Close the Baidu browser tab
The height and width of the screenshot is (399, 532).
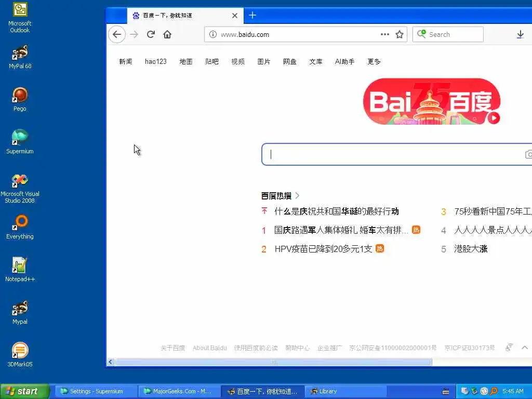pyautogui.click(x=235, y=16)
